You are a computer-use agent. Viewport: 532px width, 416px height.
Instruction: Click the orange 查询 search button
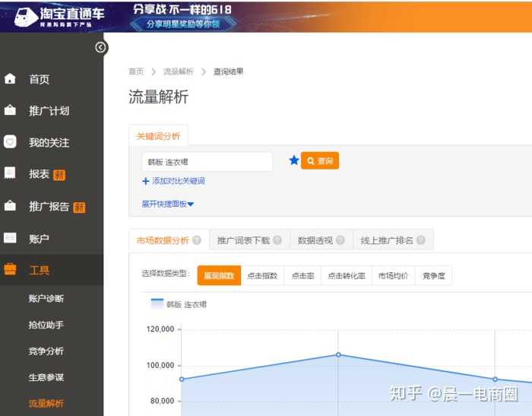point(320,161)
